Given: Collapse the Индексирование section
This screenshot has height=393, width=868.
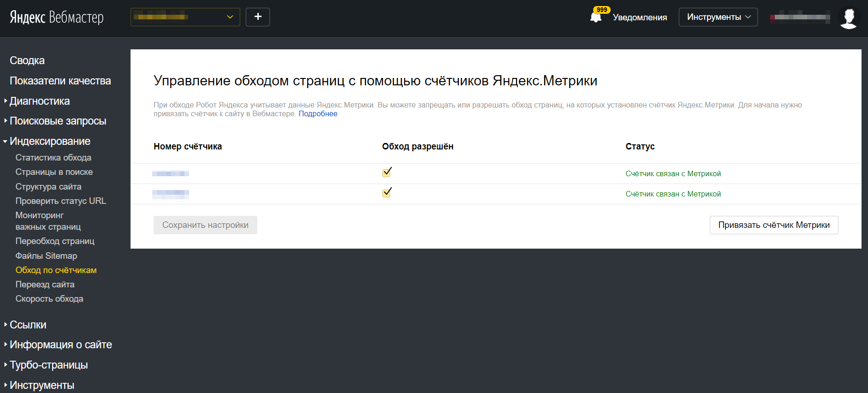Looking at the screenshot, I should [50, 141].
